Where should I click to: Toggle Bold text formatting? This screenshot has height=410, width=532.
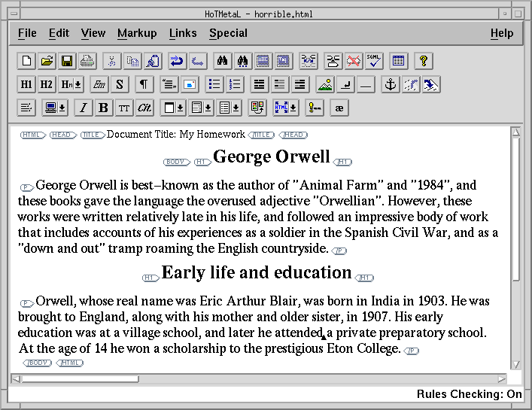104,108
